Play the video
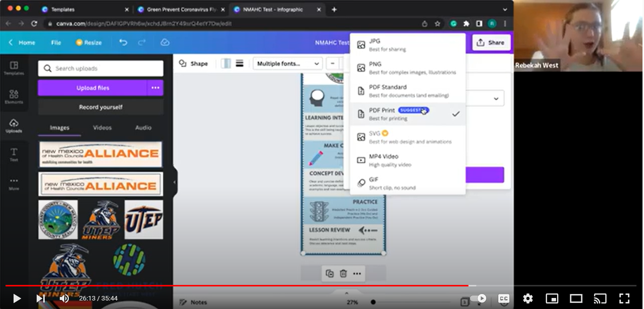Viewport: 644px width, 309px height. click(17, 298)
